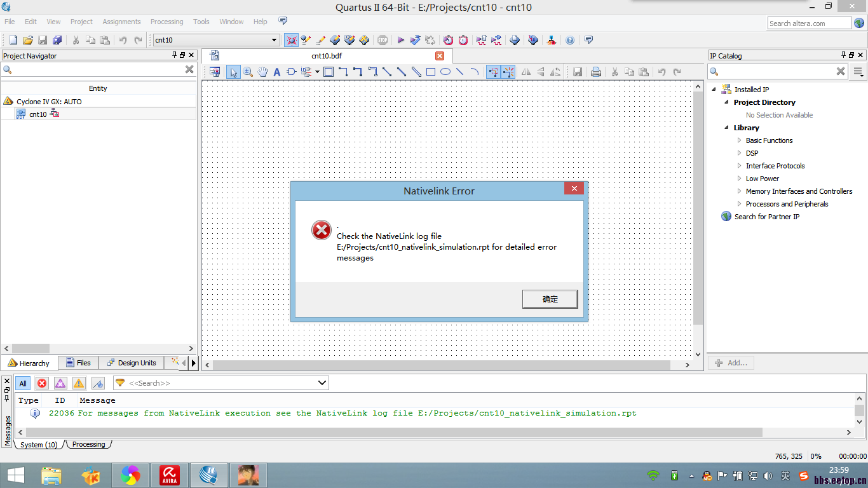
Task: Collapse the Installed IP tree node
Action: pos(714,90)
